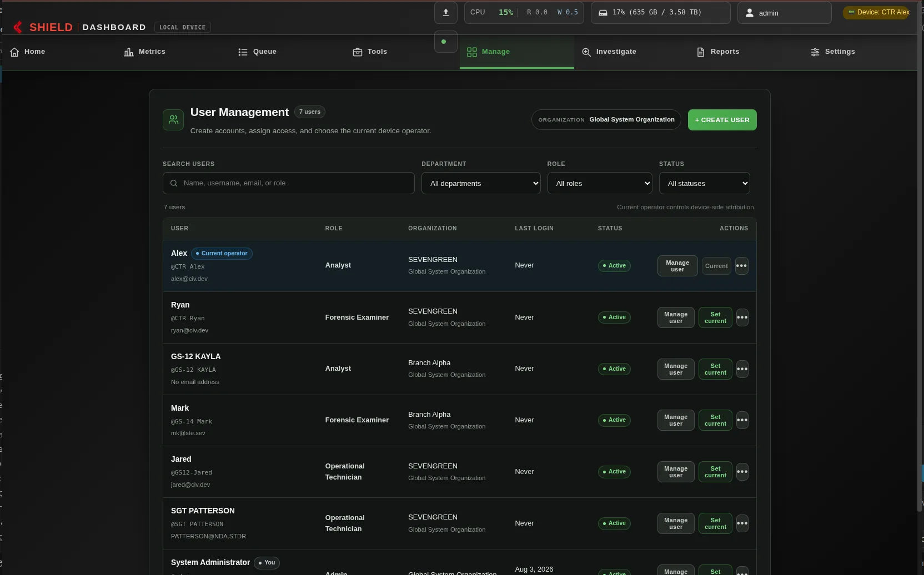Click Manage user for Mark
The image size is (924, 575).
click(676, 420)
